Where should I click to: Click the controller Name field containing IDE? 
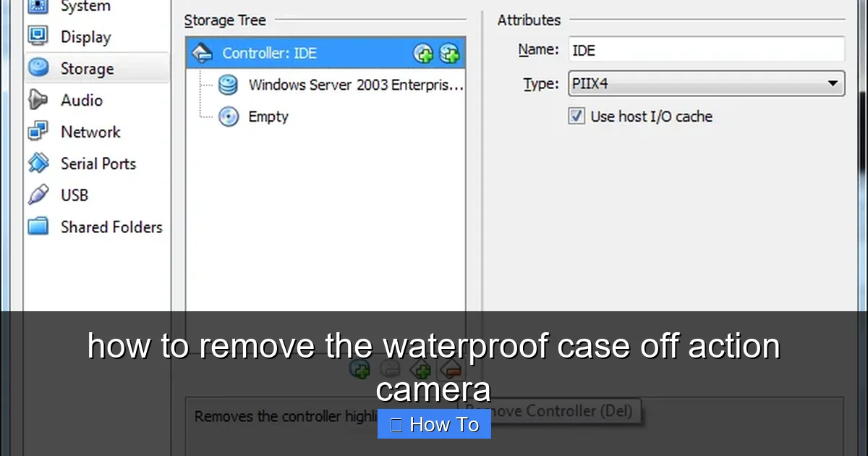pyautogui.click(x=707, y=50)
